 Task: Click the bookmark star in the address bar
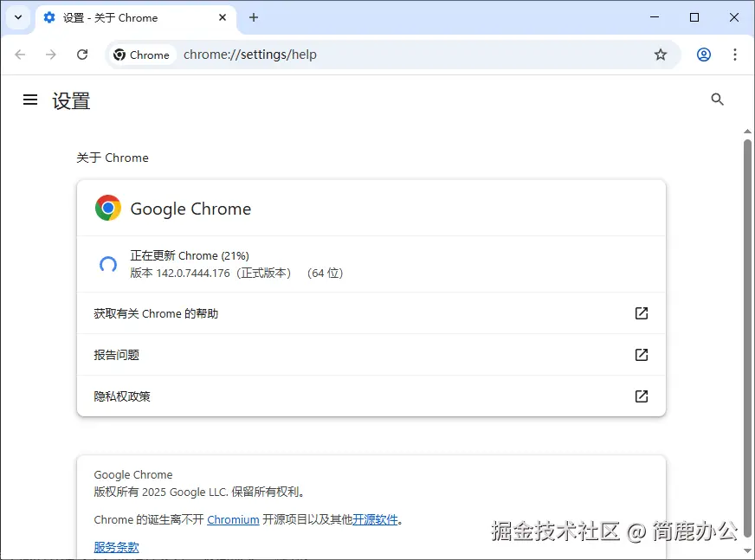[x=661, y=54]
